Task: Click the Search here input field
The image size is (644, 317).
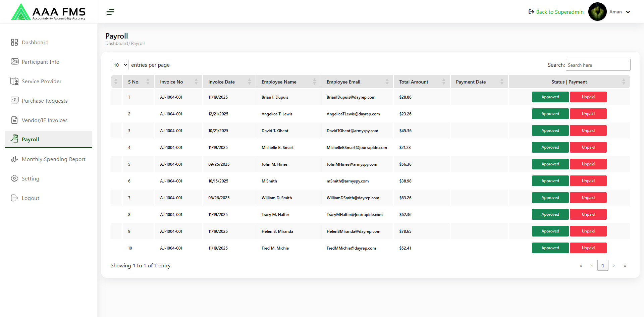Action: click(x=598, y=65)
